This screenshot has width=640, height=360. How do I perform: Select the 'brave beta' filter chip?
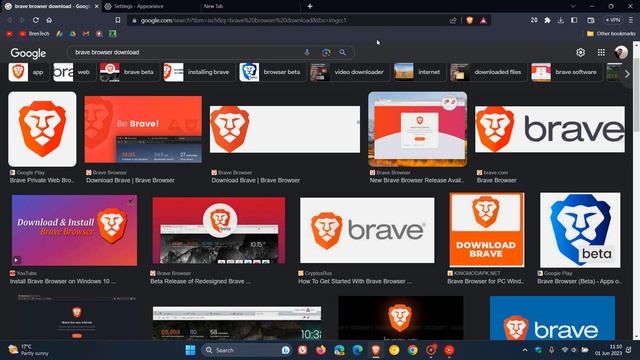click(129, 72)
